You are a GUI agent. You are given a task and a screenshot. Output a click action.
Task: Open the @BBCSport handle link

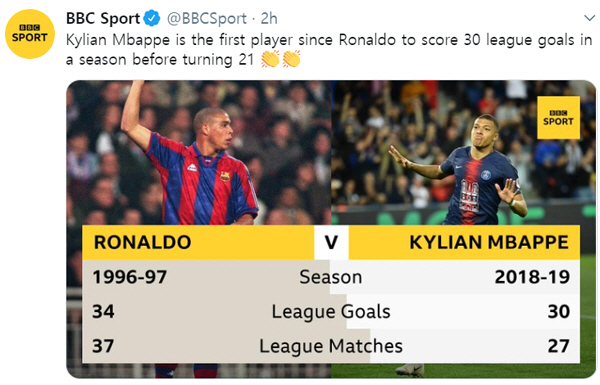point(207,19)
